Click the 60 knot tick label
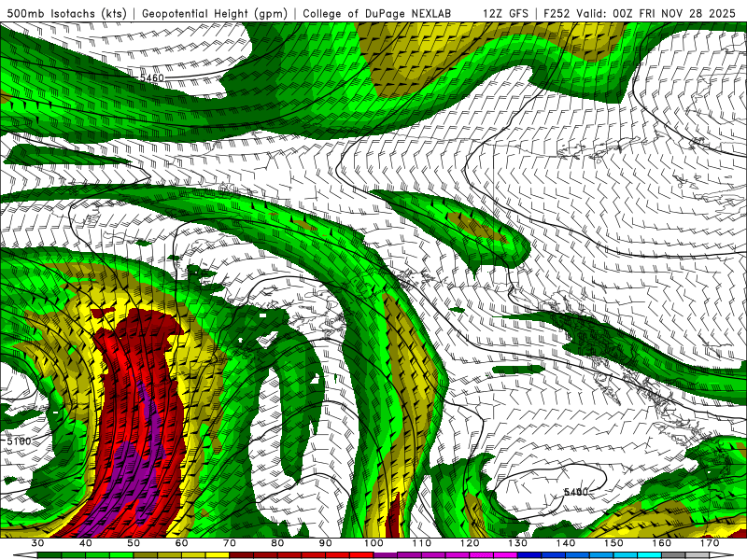747x560 pixels. pyautogui.click(x=181, y=543)
